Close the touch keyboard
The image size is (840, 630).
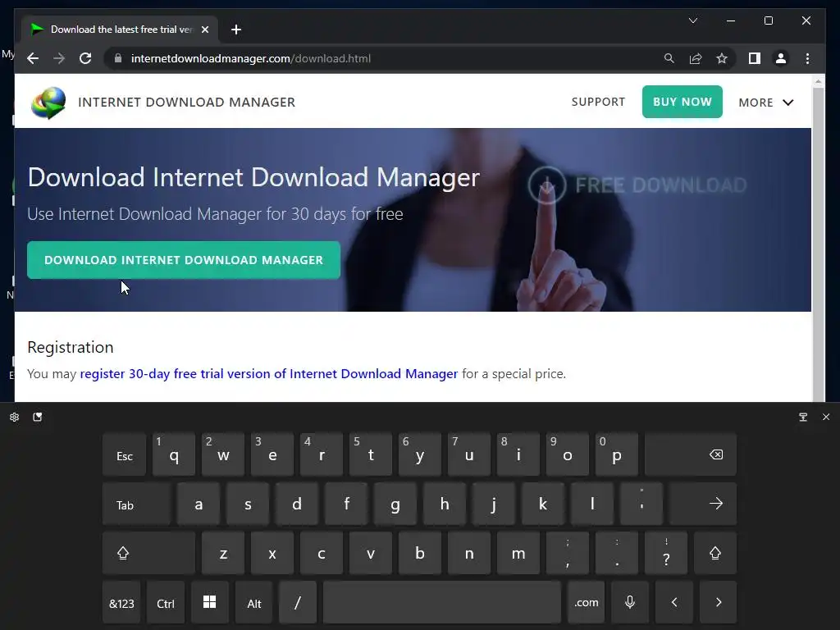point(825,417)
